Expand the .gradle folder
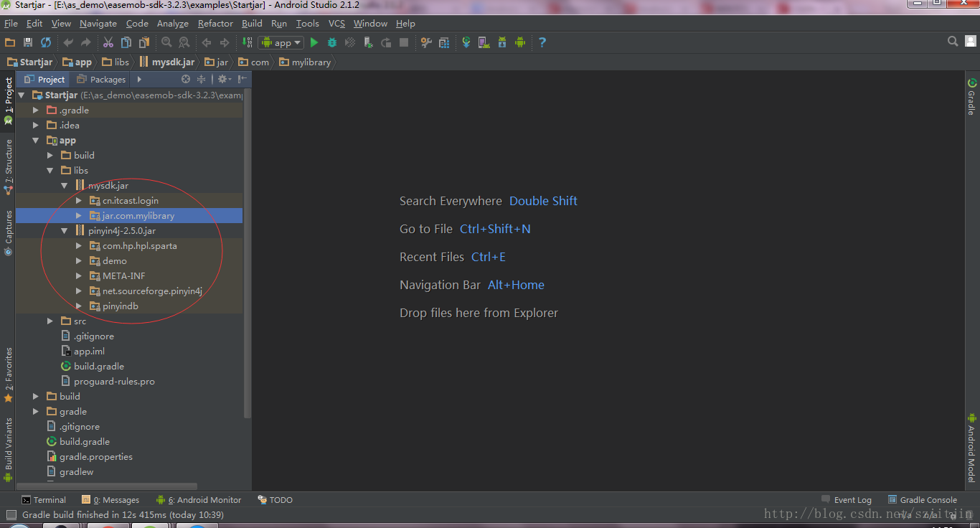This screenshot has height=528, width=980. pyautogui.click(x=36, y=110)
